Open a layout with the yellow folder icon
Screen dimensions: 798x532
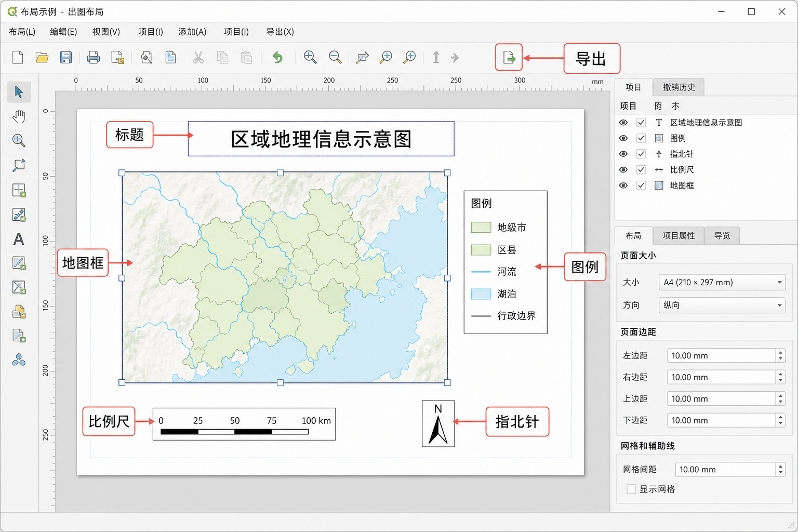tap(42, 57)
